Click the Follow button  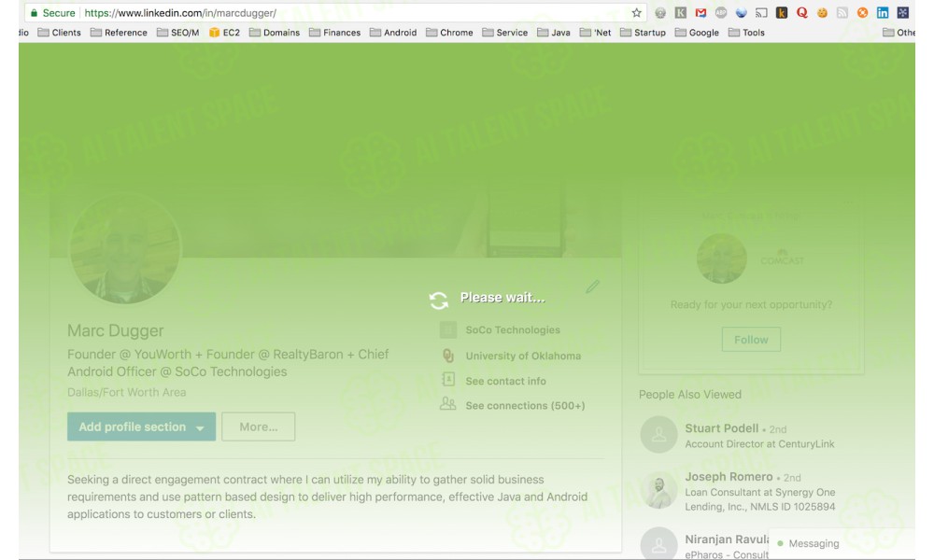pyautogui.click(x=751, y=339)
